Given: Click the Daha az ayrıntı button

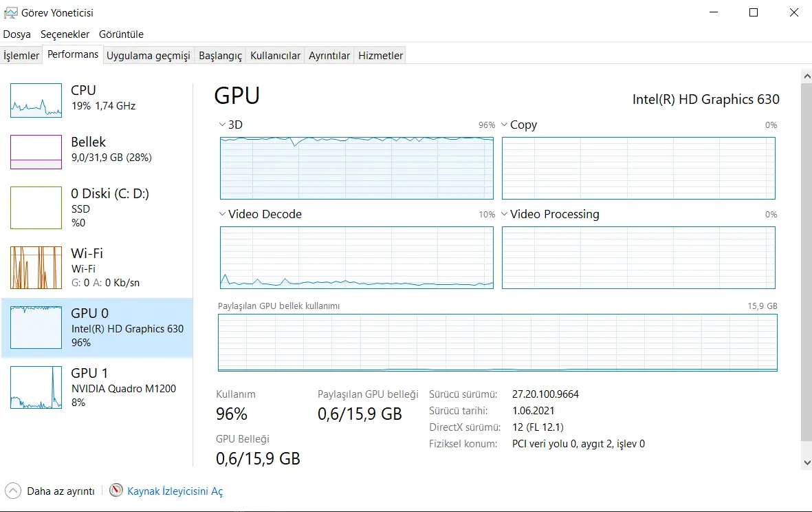Looking at the screenshot, I should click(x=50, y=491).
